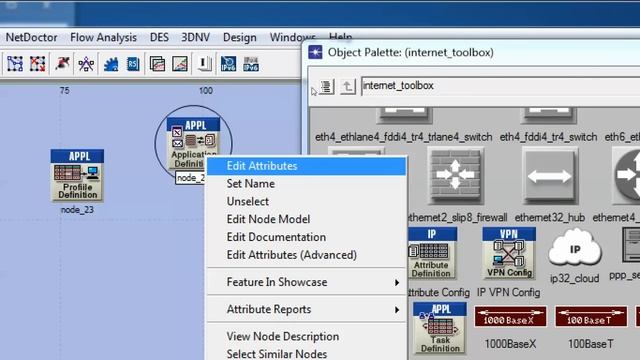Click the IPv4/IPv6 toolbar icon

251,64
